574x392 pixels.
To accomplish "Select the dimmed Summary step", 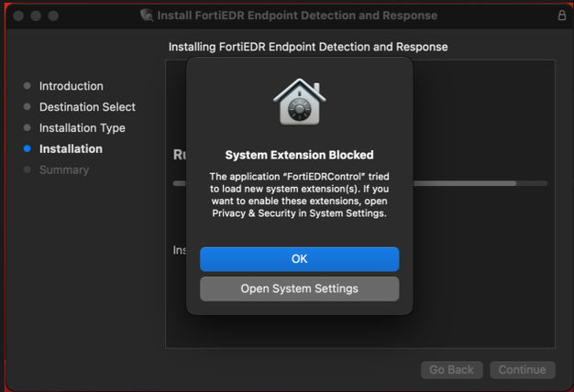I will click(63, 169).
